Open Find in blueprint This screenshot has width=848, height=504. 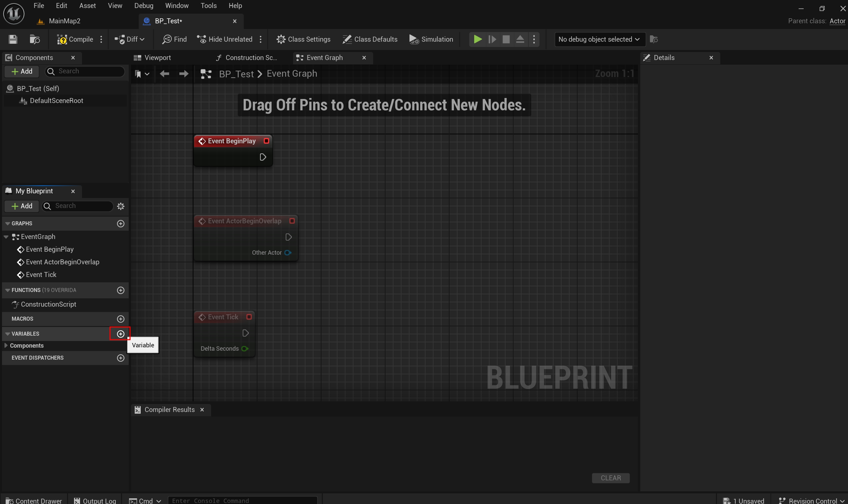click(x=175, y=39)
